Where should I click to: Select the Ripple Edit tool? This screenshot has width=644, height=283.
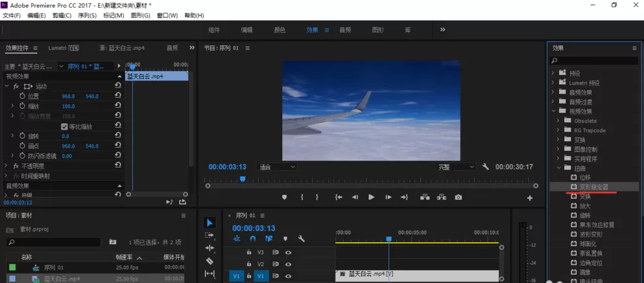[x=209, y=248]
